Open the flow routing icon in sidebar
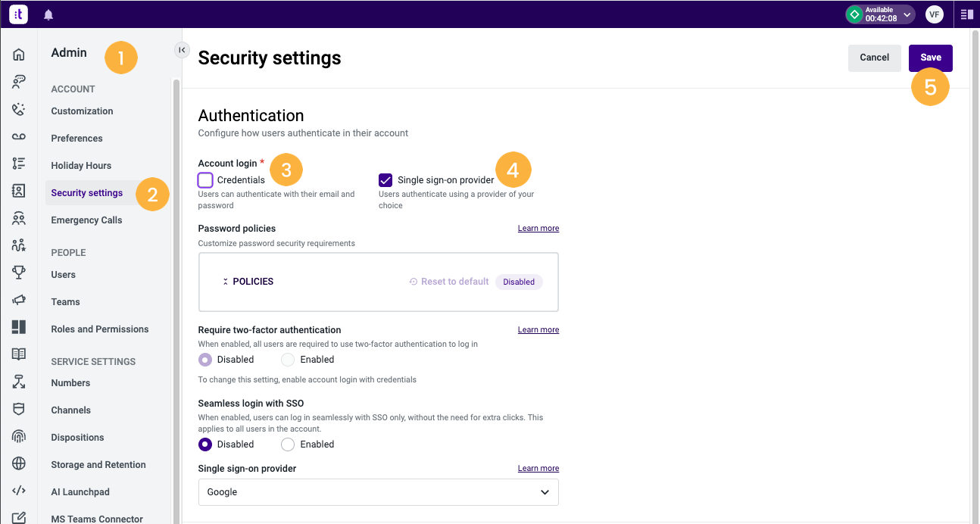Viewport: 980px width, 524px height. pos(19,382)
